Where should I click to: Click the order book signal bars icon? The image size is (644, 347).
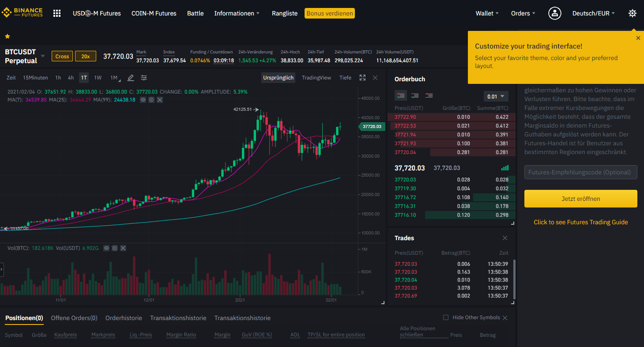505,168
